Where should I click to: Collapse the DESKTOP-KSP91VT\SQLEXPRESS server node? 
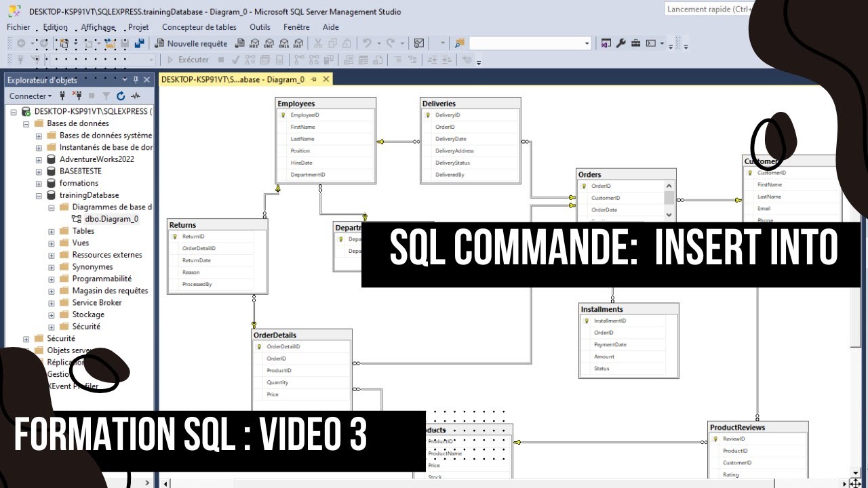[14, 112]
